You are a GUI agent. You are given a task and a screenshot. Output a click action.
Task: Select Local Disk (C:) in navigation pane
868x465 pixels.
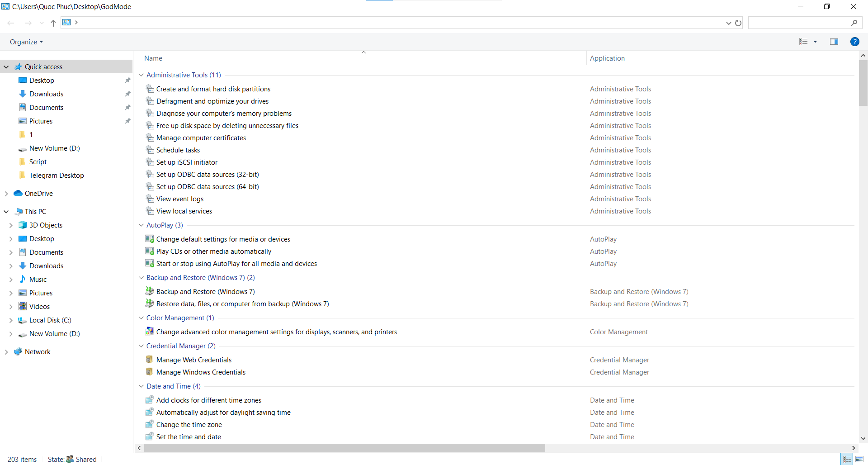point(50,320)
